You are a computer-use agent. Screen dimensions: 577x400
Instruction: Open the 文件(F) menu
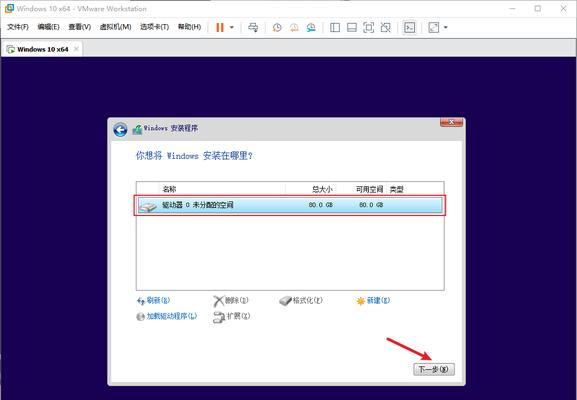[x=18, y=27]
